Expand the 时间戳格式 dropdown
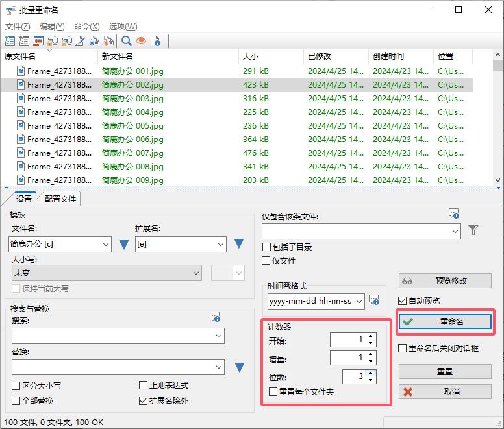504x429 pixels. (x=359, y=301)
